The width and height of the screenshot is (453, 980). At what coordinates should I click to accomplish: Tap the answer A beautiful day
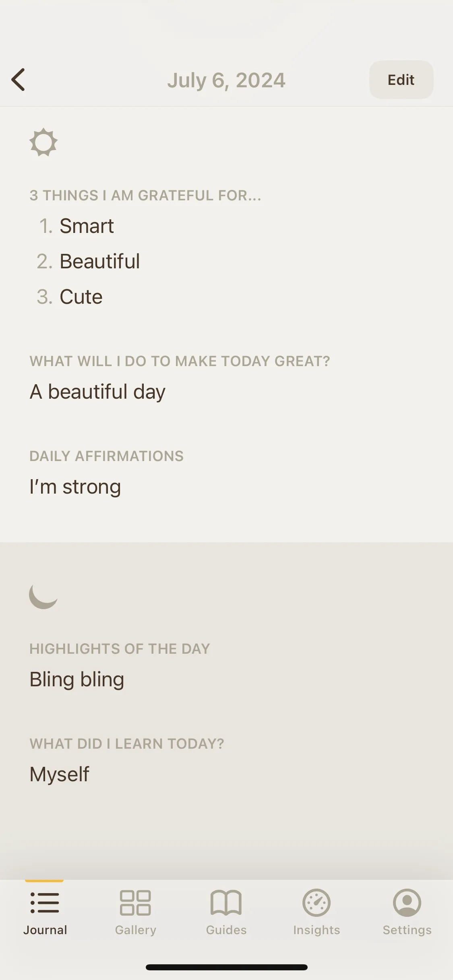pyautogui.click(x=97, y=392)
